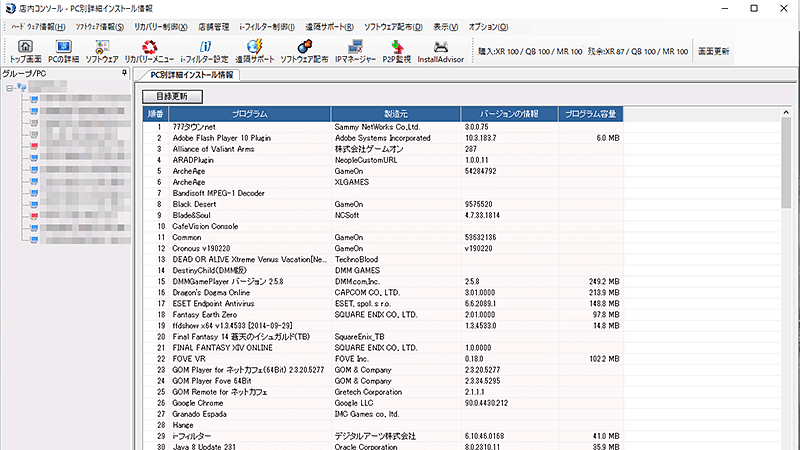The height and width of the screenshot is (450, 800).
Task: Open ハードウェア情報(H) menu
Action: (x=38, y=27)
